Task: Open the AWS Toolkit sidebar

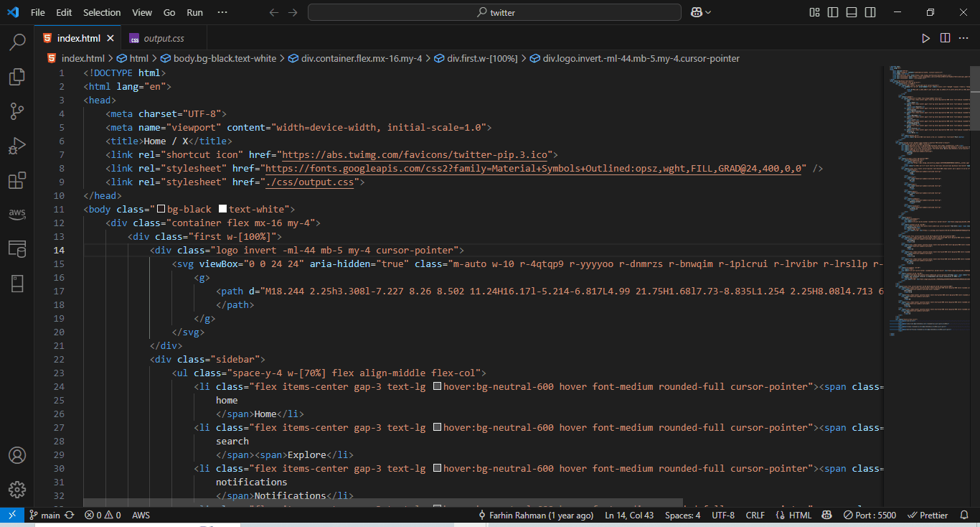Action: (17, 214)
